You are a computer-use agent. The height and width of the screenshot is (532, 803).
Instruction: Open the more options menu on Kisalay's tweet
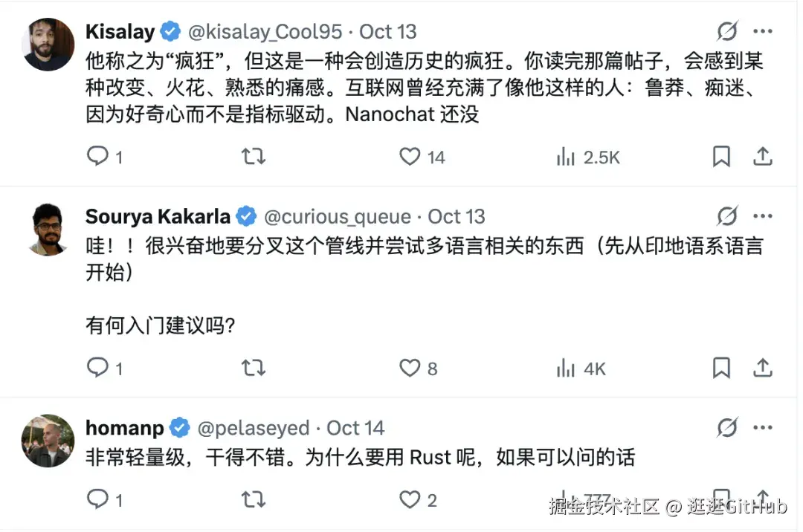[764, 30]
